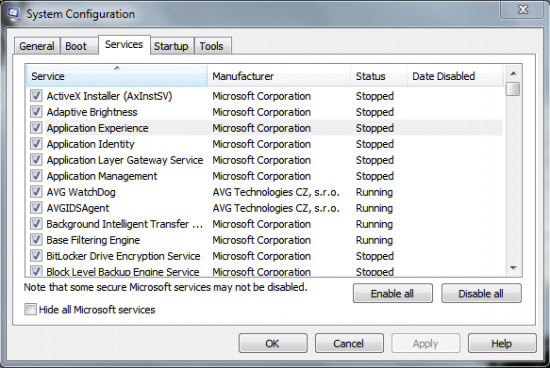
Task: Sort list by Manufacturer column header
Action: (x=279, y=76)
